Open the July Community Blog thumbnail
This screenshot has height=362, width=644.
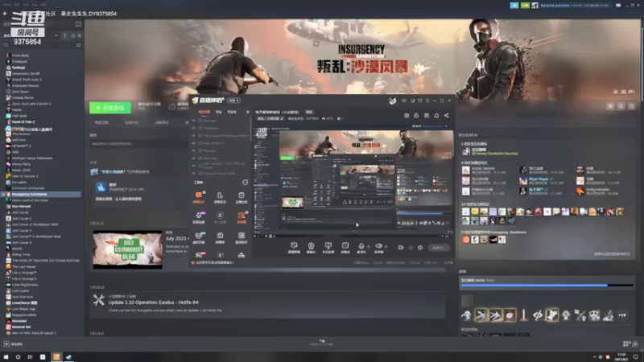click(x=127, y=249)
